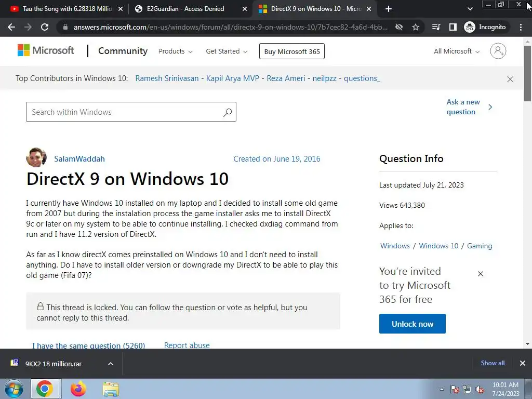Switch to the E2Guardian Access Denied tab
The image size is (532, 399).
click(x=185, y=9)
